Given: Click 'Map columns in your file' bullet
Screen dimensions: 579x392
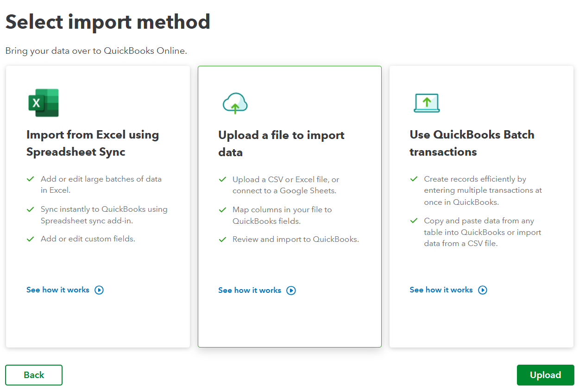Looking at the screenshot, I should pos(282,215).
